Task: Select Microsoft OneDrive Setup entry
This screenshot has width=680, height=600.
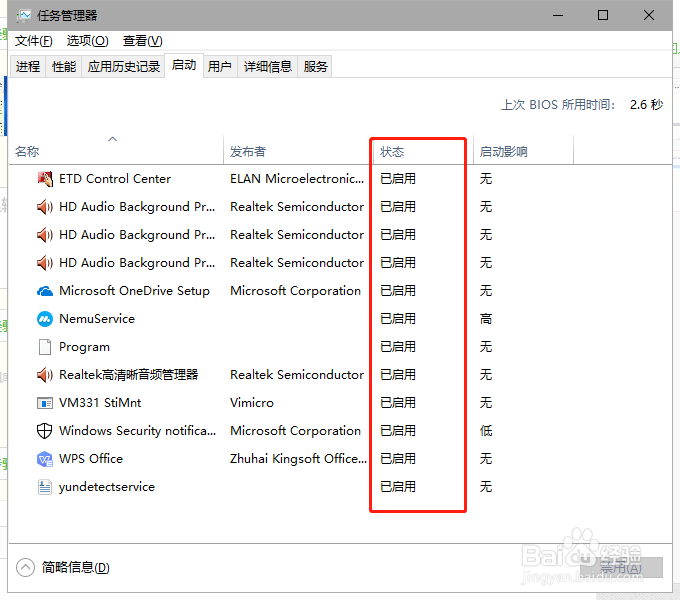Action: (x=134, y=291)
